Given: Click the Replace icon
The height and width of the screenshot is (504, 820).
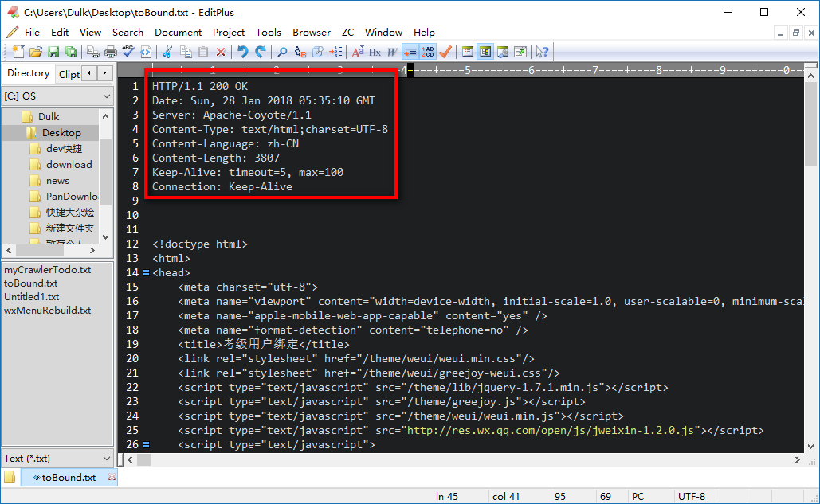Looking at the screenshot, I should [300, 52].
